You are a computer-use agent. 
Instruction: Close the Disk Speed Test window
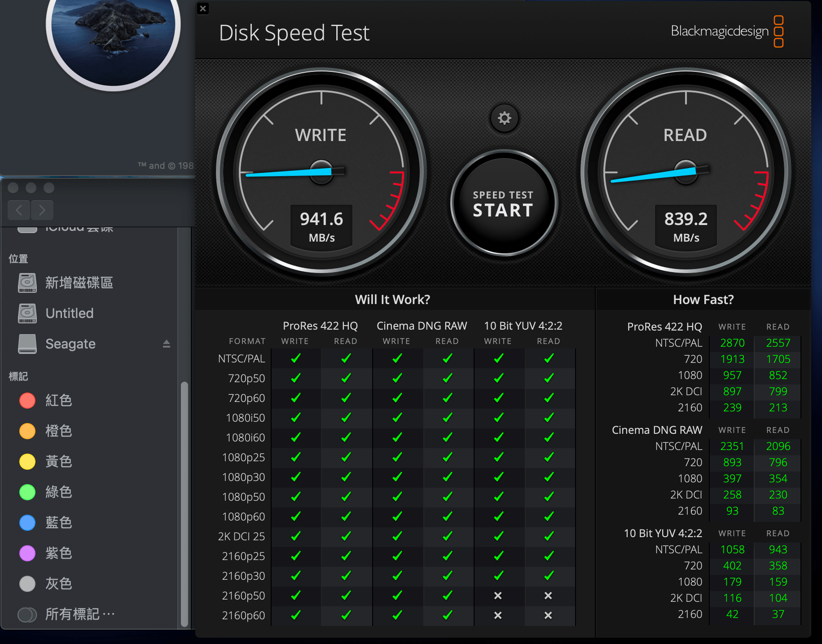[203, 9]
